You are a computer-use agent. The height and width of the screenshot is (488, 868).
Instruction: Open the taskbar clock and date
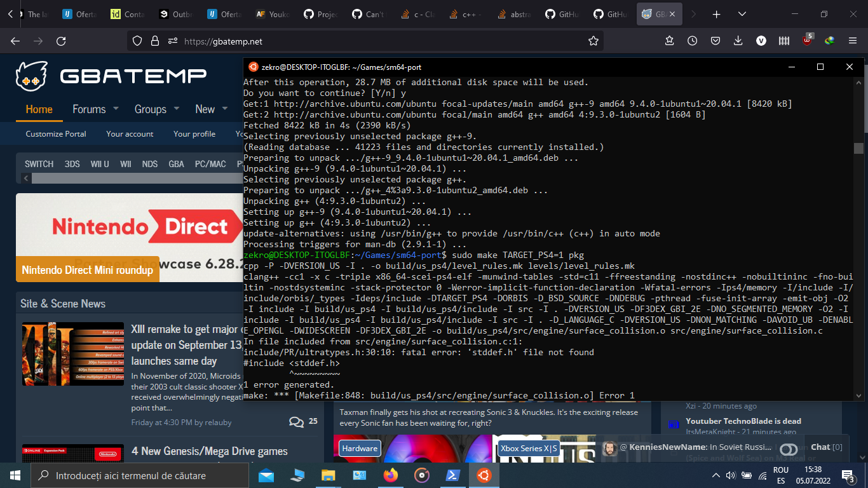[813, 475]
